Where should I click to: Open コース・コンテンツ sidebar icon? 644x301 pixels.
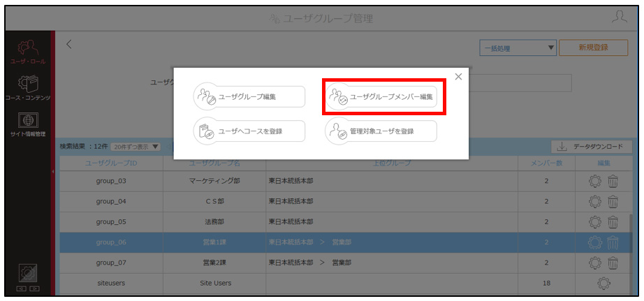(x=28, y=87)
